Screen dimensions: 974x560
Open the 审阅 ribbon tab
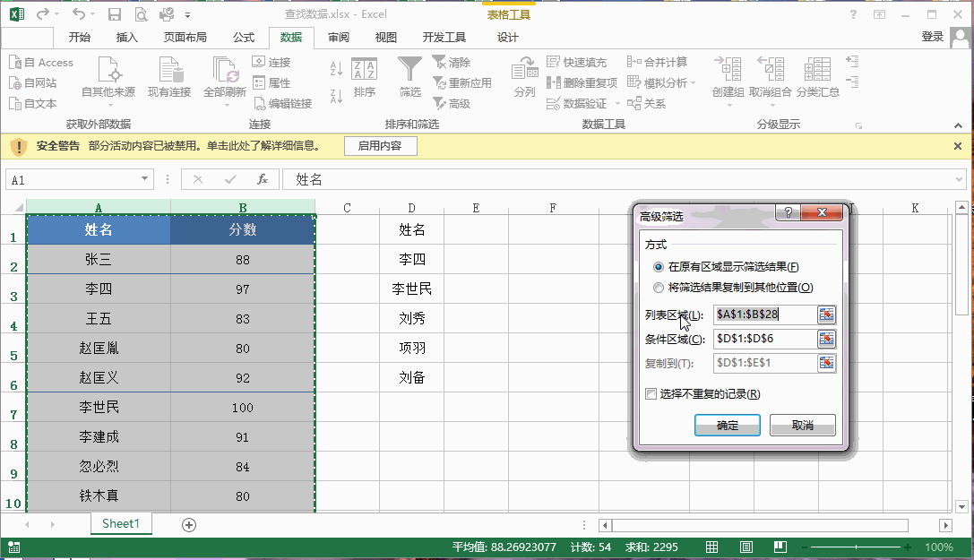click(x=340, y=37)
